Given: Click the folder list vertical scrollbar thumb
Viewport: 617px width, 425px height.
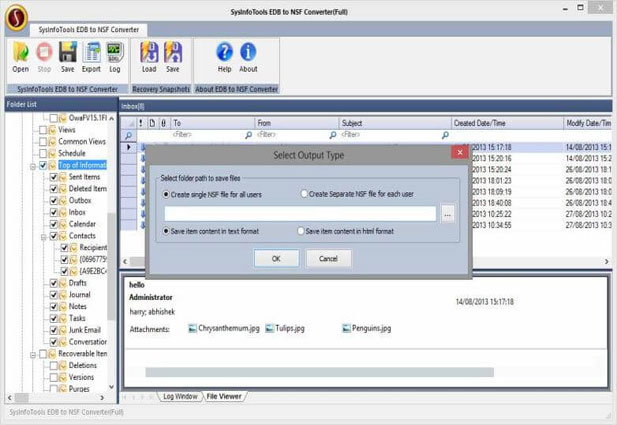Looking at the screenshot, I should [111, 266].
